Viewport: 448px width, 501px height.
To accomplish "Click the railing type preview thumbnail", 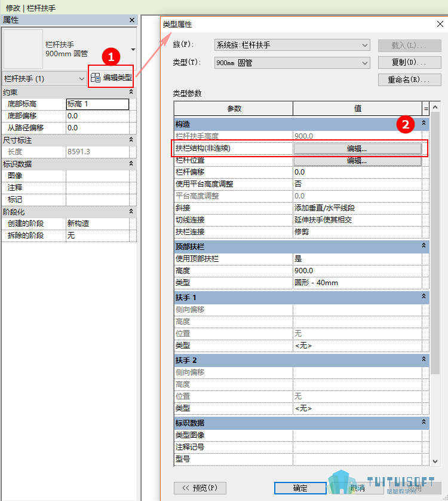I will tap(23, 49).
